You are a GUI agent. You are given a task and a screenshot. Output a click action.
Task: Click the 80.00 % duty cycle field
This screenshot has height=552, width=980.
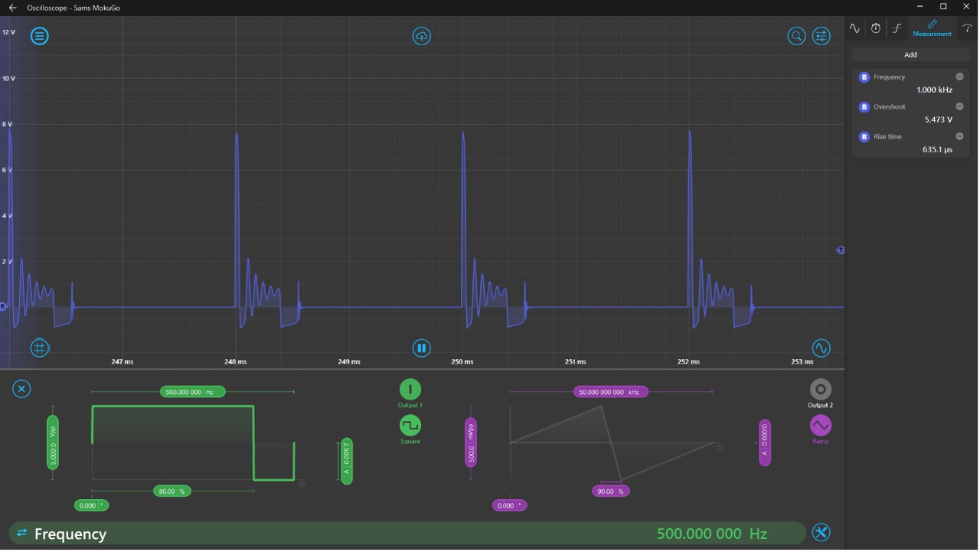click(171, 492)
